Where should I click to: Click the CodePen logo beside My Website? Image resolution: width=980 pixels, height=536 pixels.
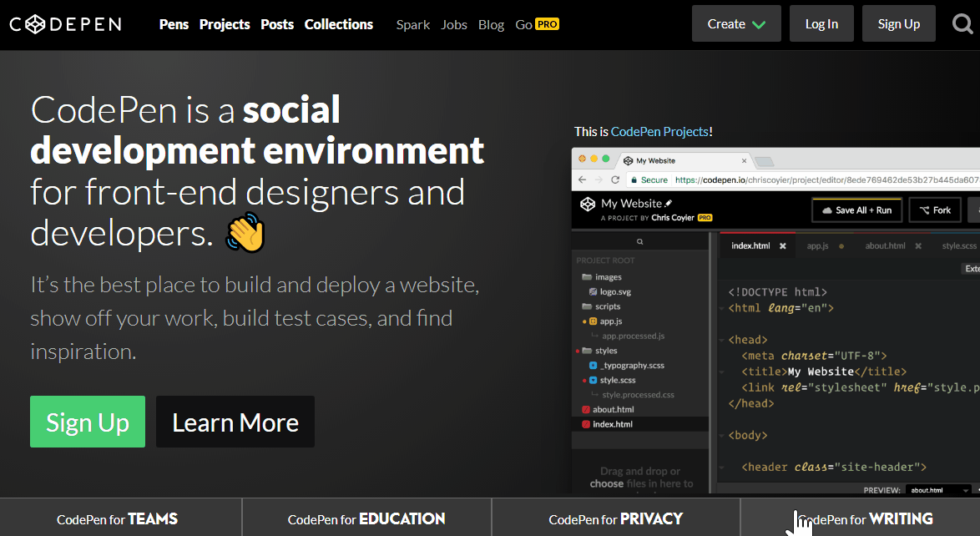coord(588,205)
